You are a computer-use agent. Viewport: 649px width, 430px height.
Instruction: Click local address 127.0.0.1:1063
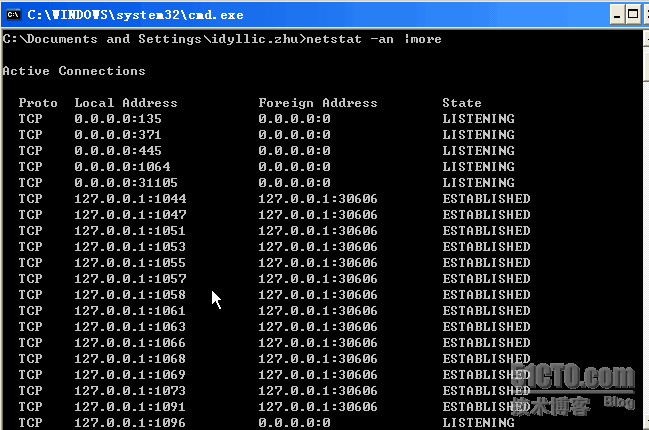click(x=130, y=327)
